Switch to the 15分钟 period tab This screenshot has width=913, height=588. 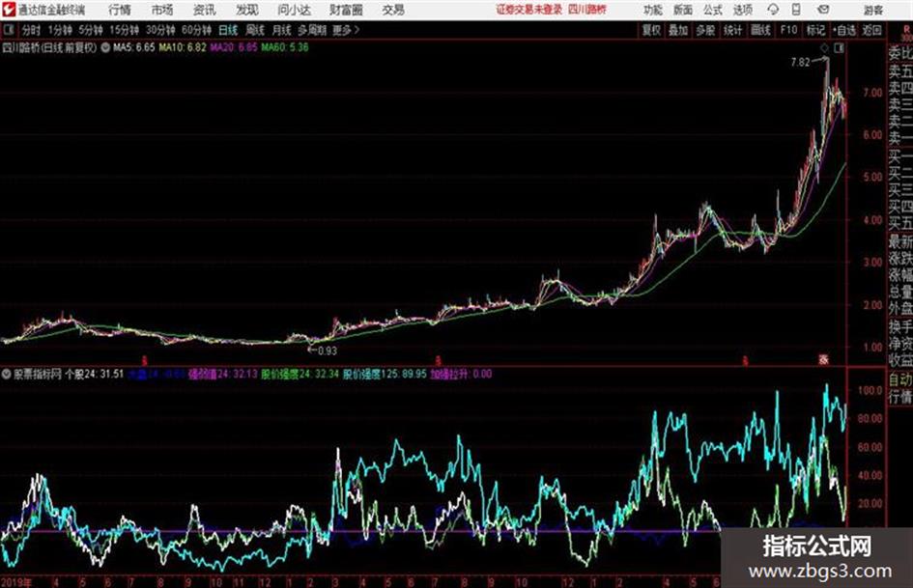pyautogui.click(x=125, y=30)
